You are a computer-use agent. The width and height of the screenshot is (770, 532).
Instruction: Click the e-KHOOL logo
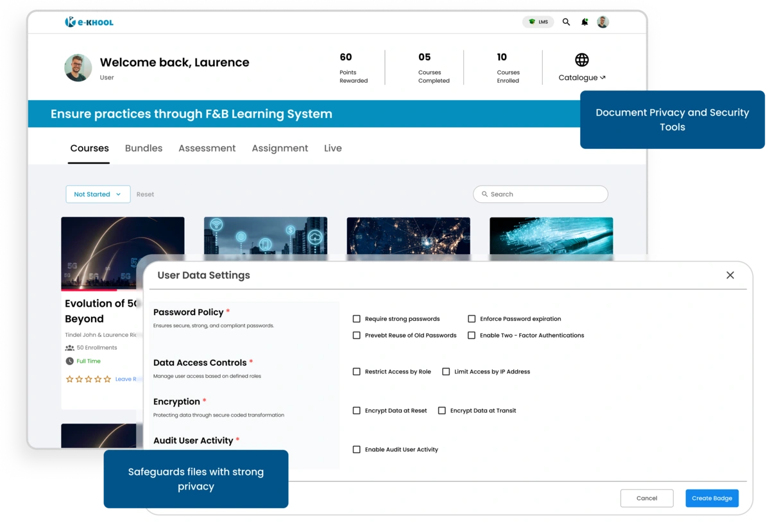(89, 21)
